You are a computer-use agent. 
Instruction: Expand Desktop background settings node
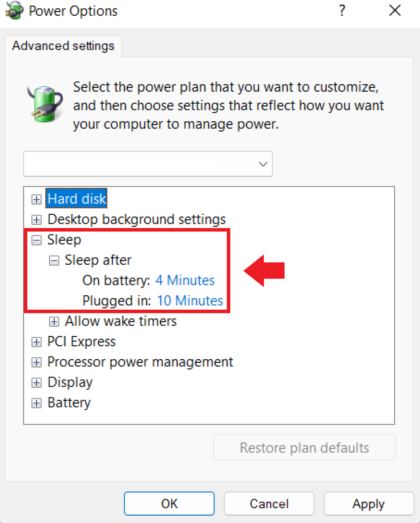point(36,220)
